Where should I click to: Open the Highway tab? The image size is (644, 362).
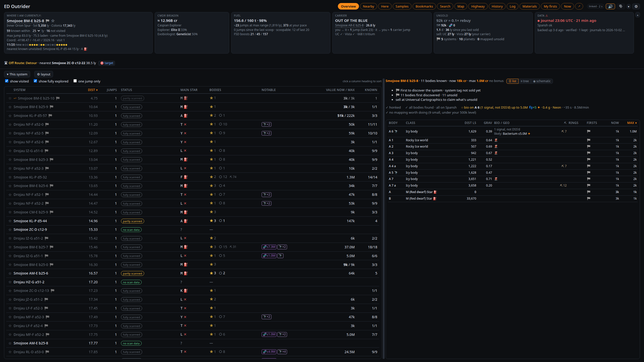pyautogui.click(x=478, y=7)
